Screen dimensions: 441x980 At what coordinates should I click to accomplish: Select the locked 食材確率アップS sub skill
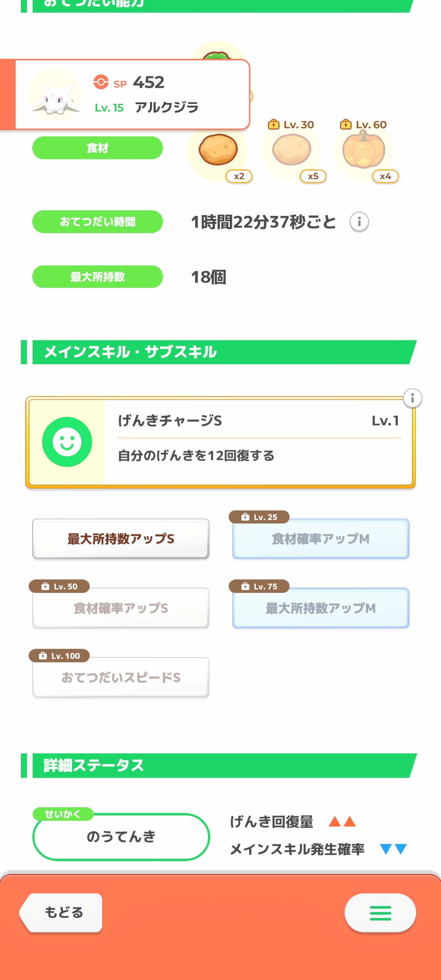click(121, 608)
